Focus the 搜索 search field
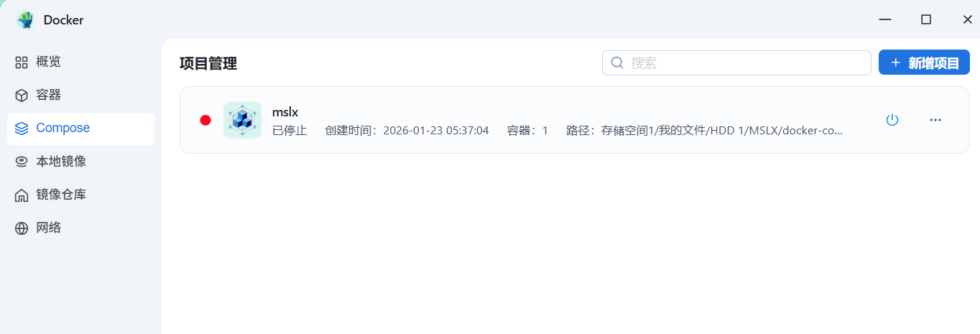The width and height of the screenshot is (980, 334). (736, 62)
